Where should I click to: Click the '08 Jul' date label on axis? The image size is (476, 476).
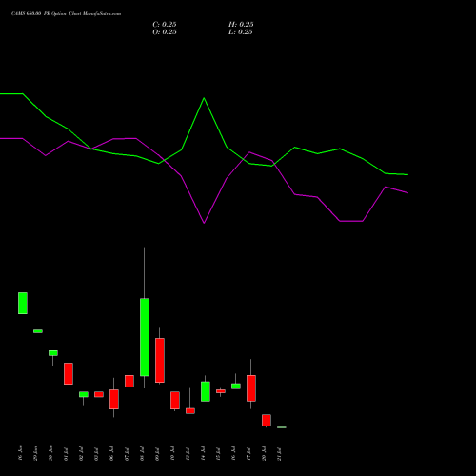point(142,454)
